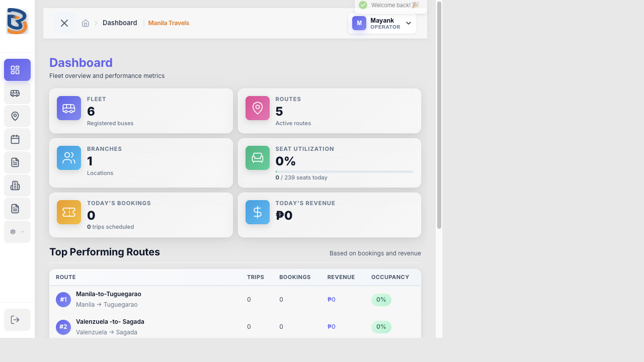Click the REVENUE column header
This screenshot has height=362, width=644.
coord(341,277)
